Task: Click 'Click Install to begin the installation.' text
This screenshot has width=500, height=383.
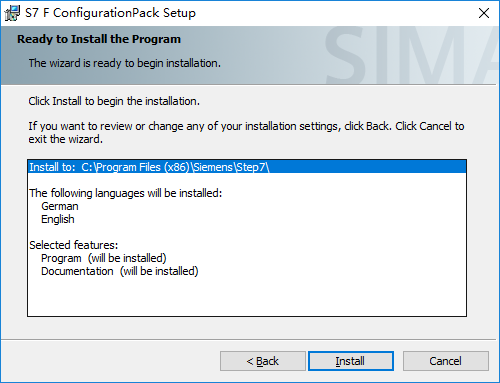Action: point(114,101)
